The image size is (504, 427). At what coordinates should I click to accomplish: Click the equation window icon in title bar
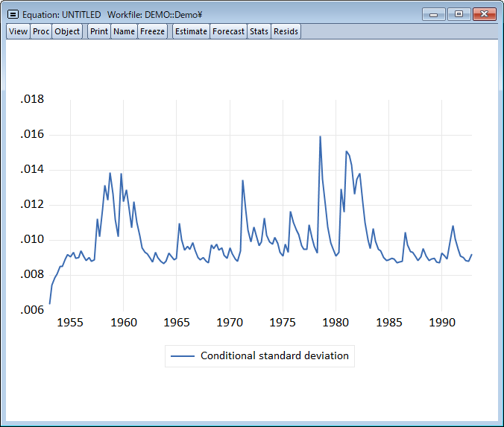[x=13, y=14]
